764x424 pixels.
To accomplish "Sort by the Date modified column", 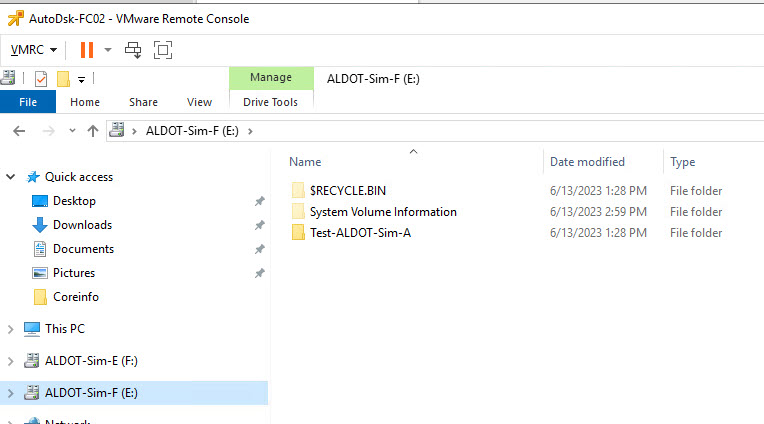I will coord(587,162).
